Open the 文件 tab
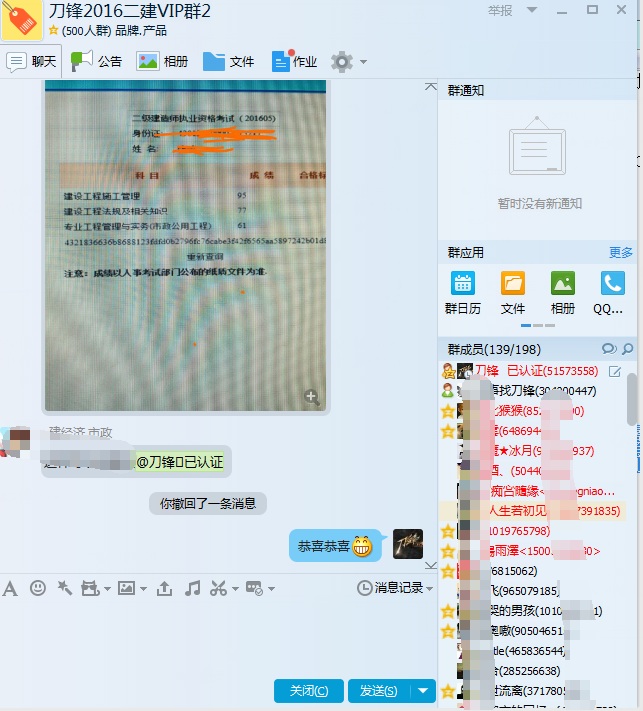 [229, 61]
